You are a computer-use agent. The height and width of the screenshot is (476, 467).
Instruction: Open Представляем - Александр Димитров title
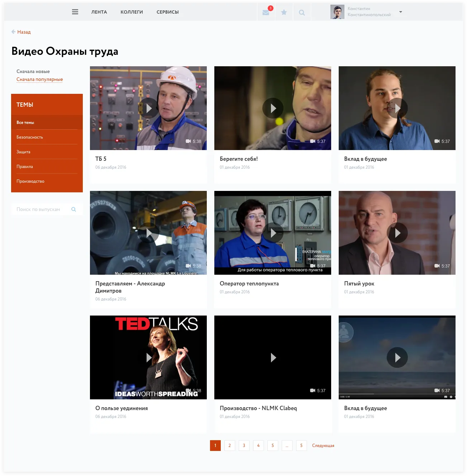click(x=130, y=287)
